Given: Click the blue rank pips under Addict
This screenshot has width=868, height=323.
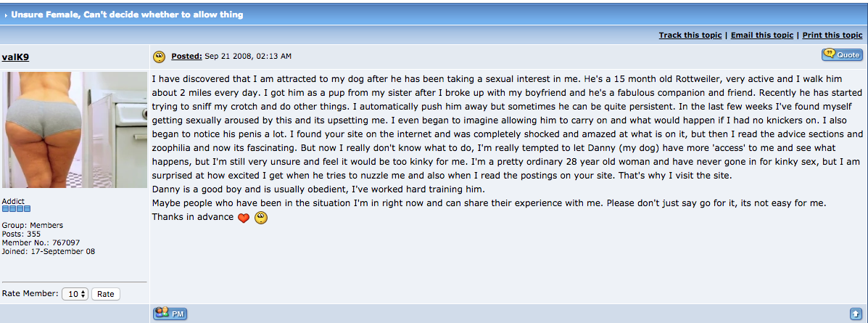Looking at the screenshot, I should 17,209.
